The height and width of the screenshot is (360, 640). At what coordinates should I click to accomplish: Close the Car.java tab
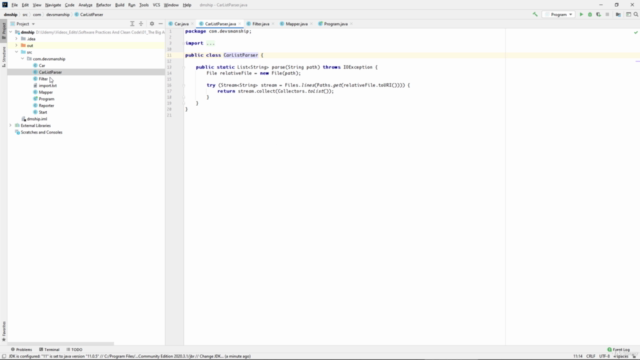point(192,24)
